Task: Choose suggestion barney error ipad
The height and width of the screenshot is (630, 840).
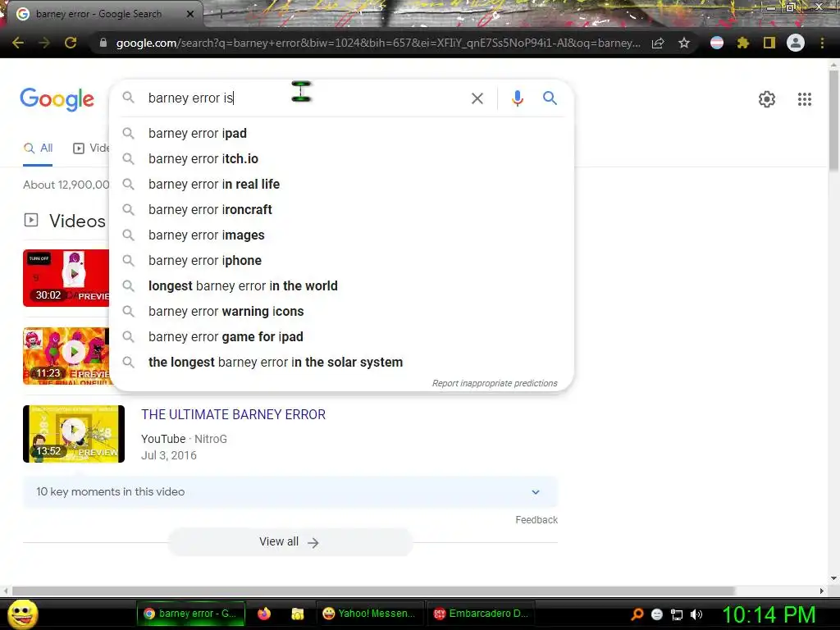Action: coord(341,134)
